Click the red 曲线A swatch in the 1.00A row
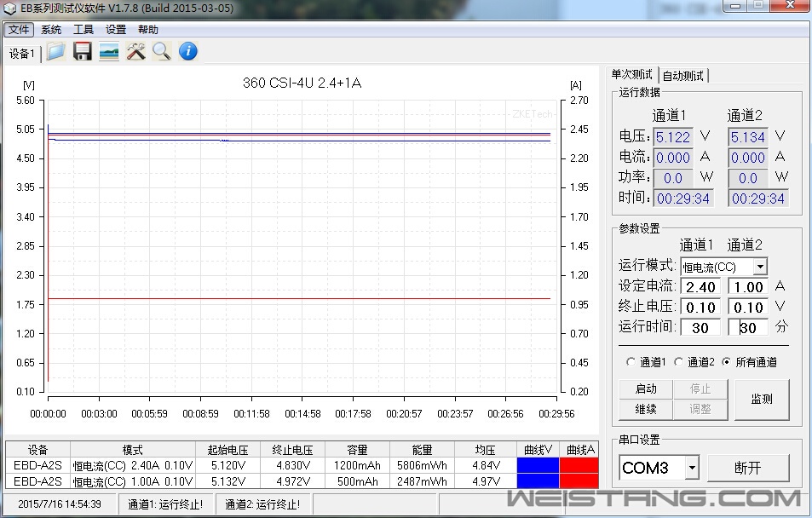812x518 pixels. click(x=579, y=481)
